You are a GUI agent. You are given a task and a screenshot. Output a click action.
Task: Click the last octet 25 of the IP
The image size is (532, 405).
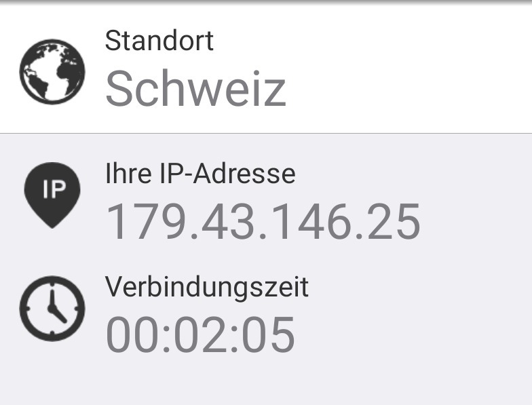click(396, 221)
